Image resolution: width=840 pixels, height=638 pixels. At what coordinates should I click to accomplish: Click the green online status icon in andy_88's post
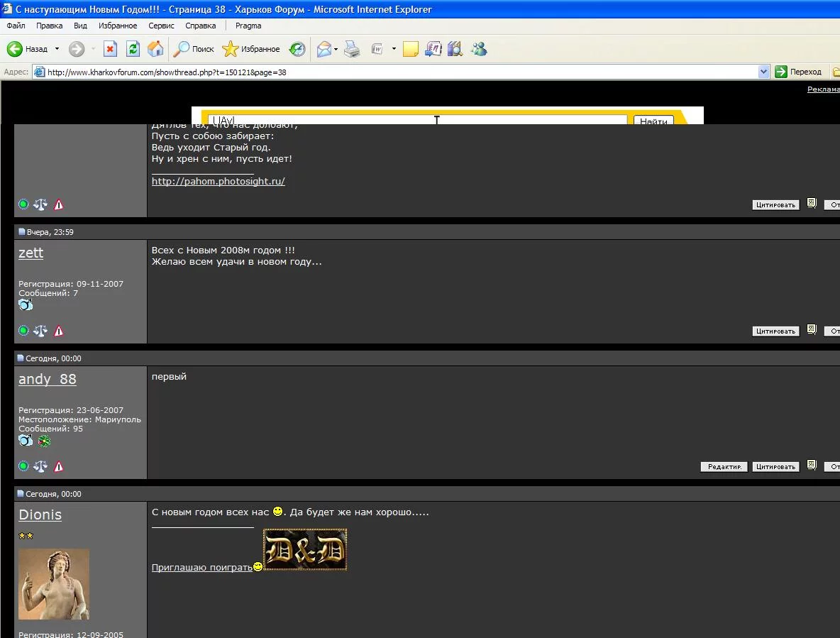click(x=23, y=466)
